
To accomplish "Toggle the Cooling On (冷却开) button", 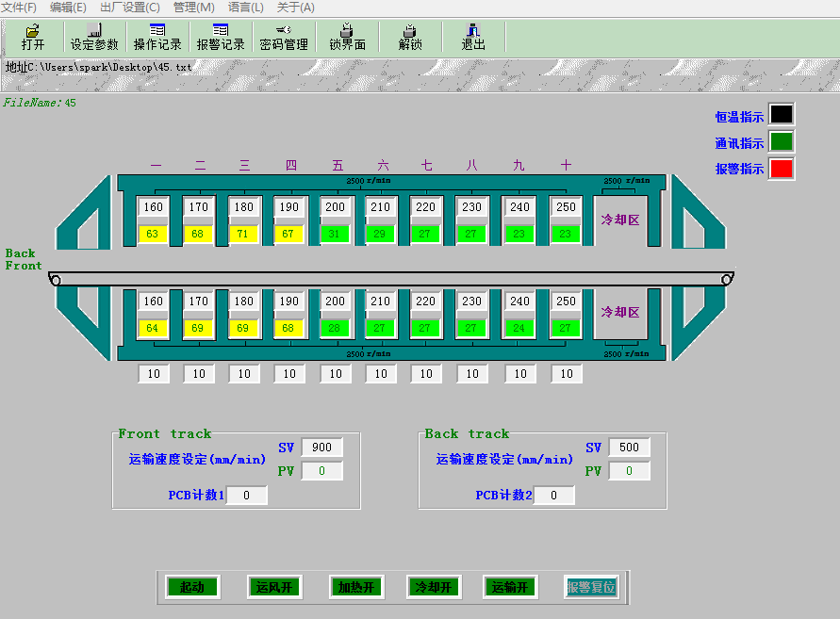I will point(434,587).
